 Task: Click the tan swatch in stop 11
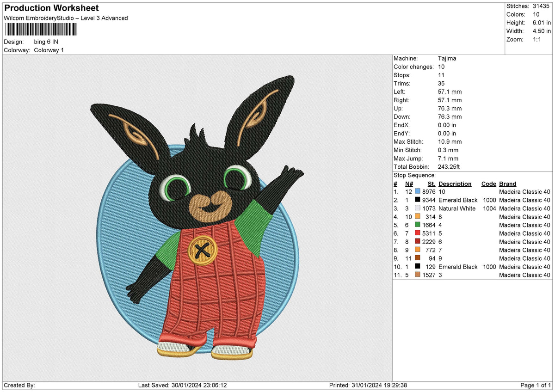click(x=418, y=275)
